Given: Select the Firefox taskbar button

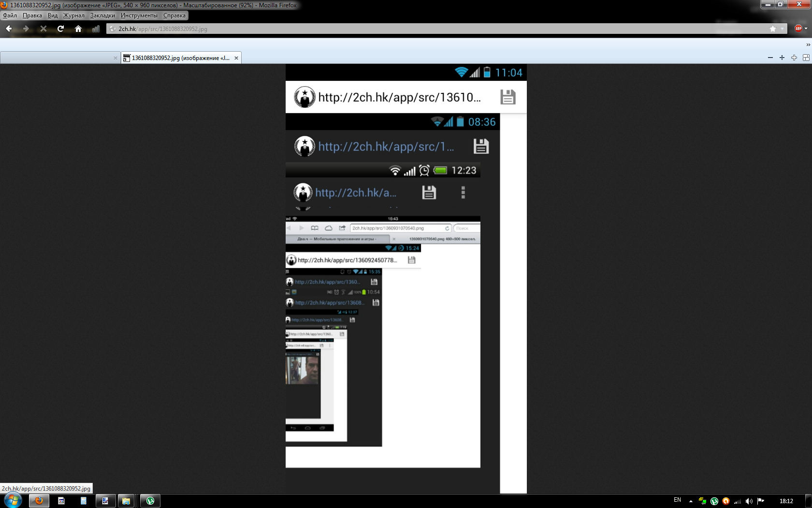Looking at the screenshot, I should [x=39, y=501].
